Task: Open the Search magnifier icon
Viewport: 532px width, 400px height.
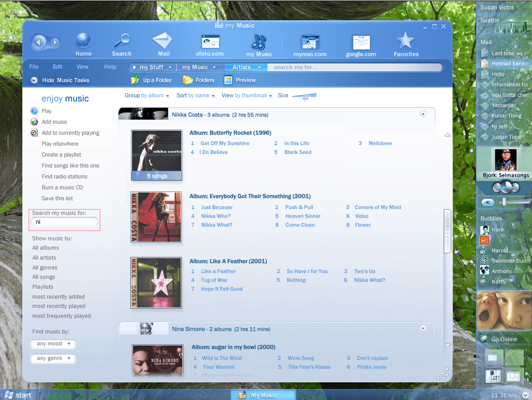Action: pos(122,41)
